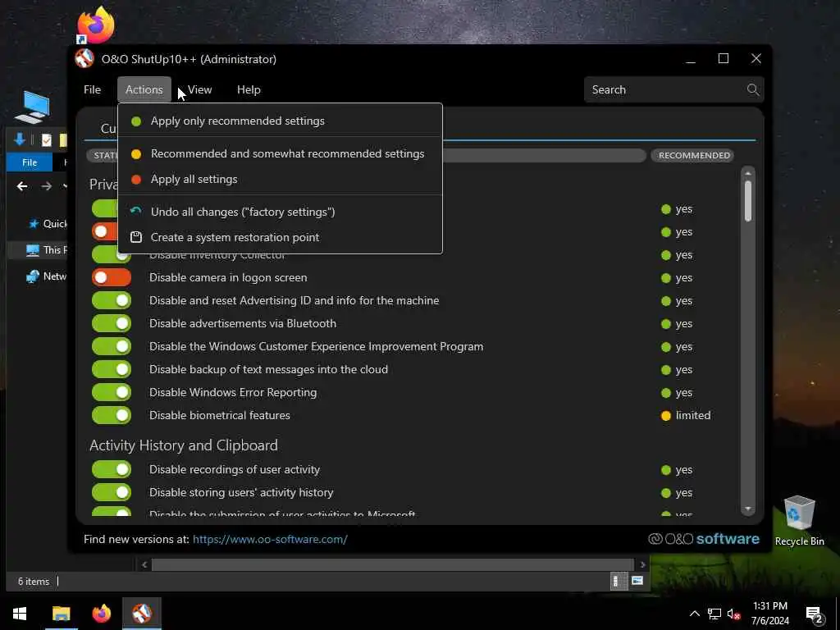Switch Explorer to large icons view
This screenshot has width=840, height=630.
tap(637, 582)
